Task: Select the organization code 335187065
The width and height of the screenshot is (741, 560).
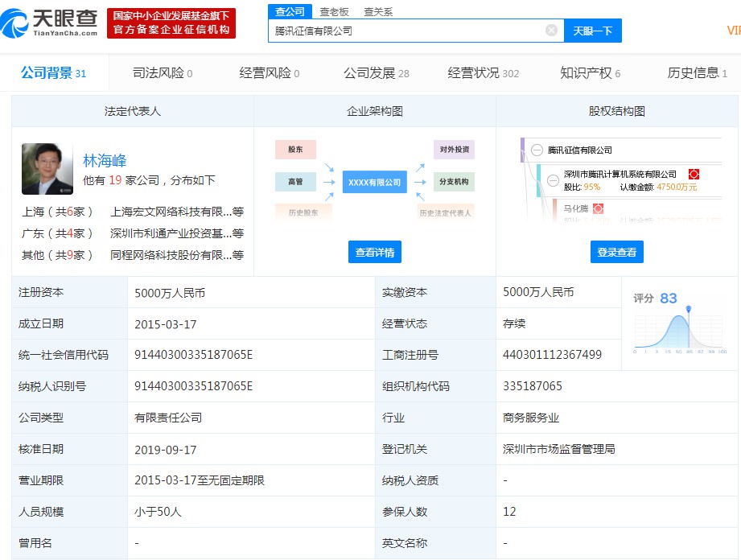Action: click(x=533, y=386)
